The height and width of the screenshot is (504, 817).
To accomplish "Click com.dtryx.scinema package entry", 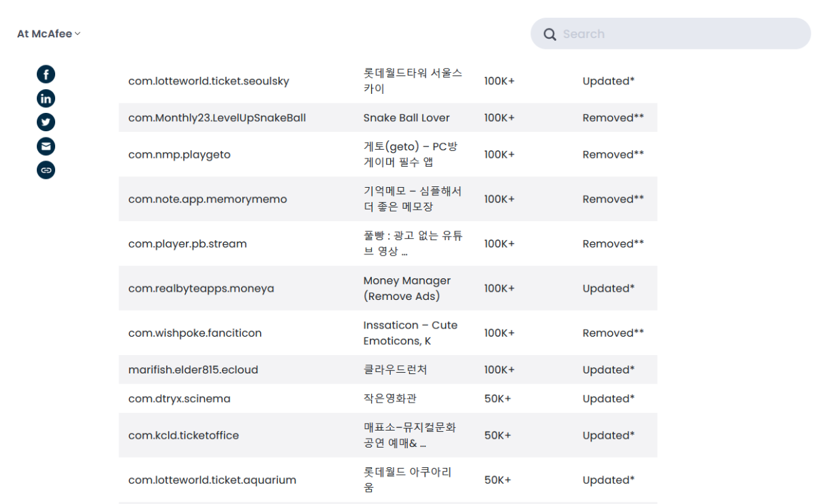I will point(179,399).
